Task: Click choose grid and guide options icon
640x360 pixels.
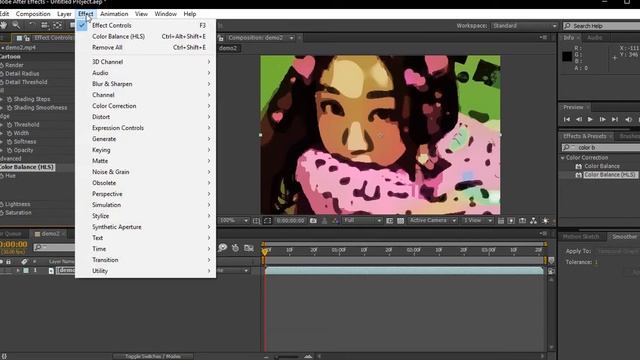Action: (256, 221)
